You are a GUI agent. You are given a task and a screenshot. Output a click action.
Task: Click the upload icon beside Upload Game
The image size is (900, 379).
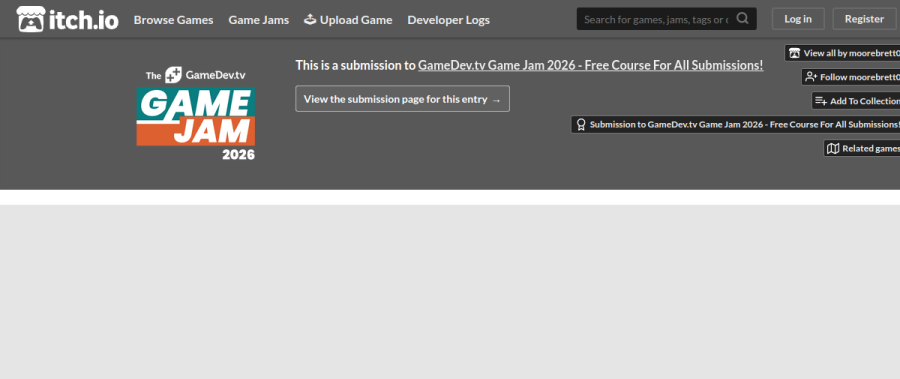click(x=310, y=20)
